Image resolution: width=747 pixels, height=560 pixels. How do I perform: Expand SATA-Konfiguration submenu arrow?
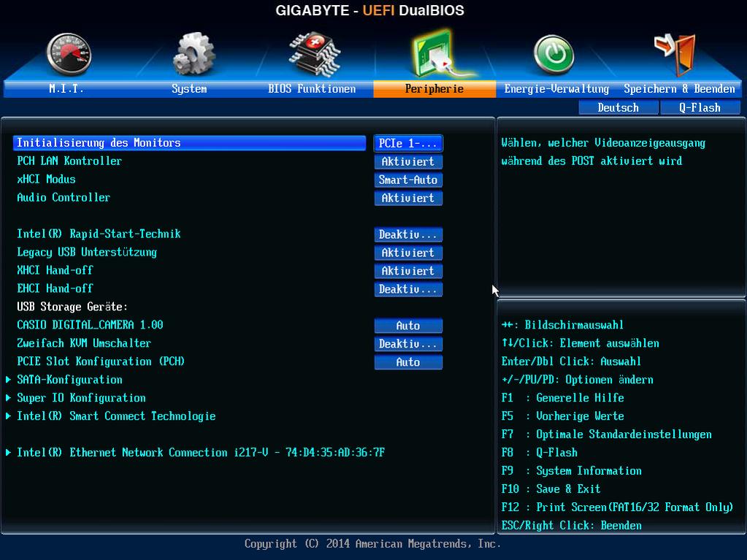[9, 380]
